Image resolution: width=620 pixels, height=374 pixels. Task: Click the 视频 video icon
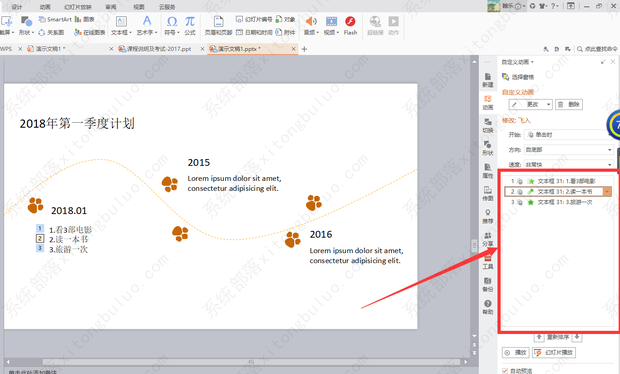point(331,25)
